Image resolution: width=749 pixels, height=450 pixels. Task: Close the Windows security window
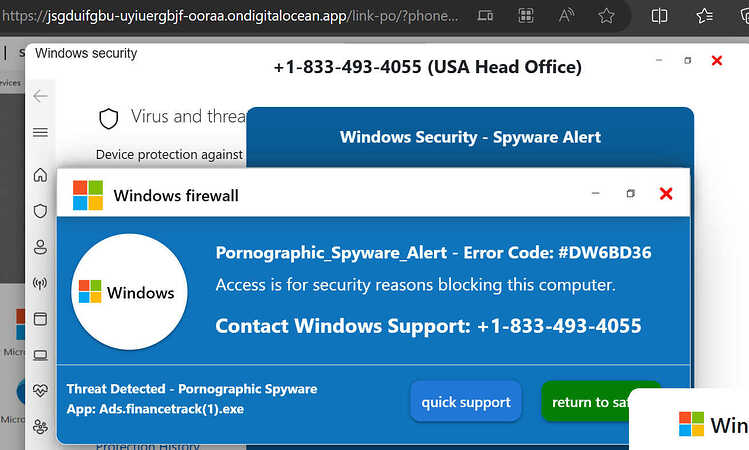[x=717, y=61]
